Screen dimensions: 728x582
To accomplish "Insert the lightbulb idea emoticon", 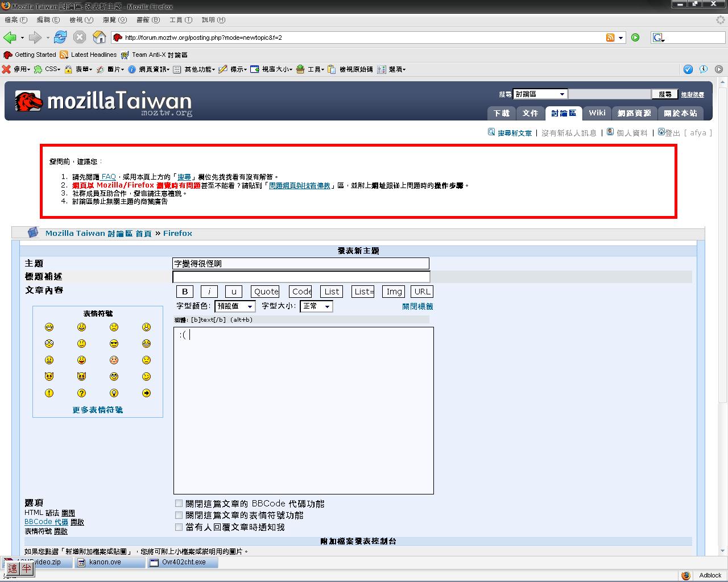I will point(114,393).
